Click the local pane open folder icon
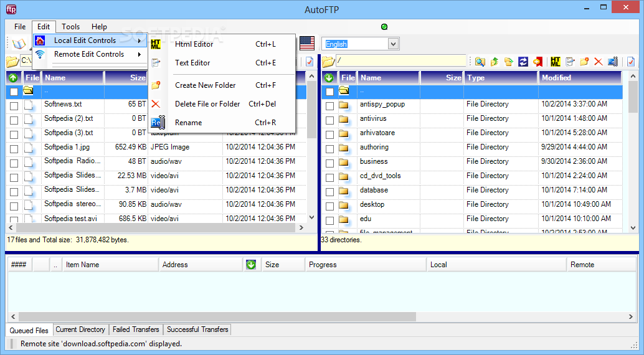 pos(12,62)
